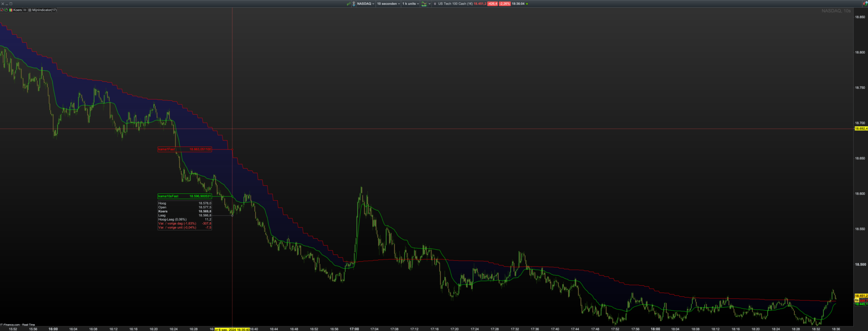The height and width of the screenshot is (331, 868).
Task: Open the list icon next to Koers
Action: [25, 10]
